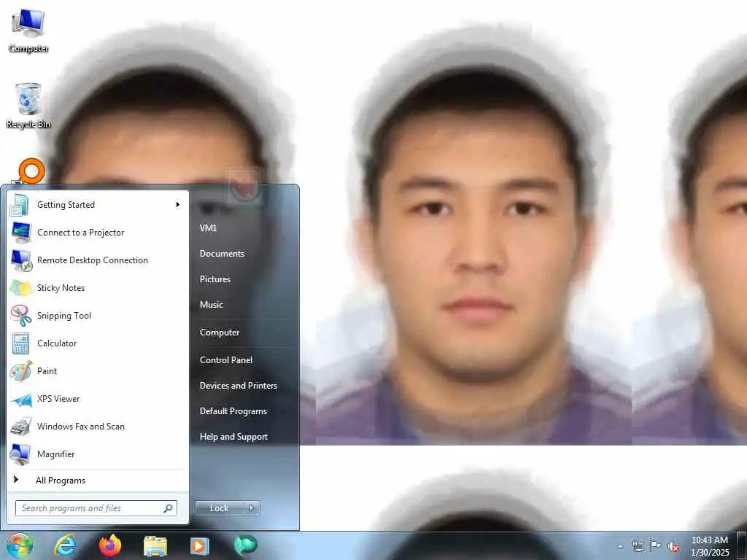The height and width of the screenshot is (560, 747).
Task: Click the network tray icon
Action: click(x=638, y=546)
